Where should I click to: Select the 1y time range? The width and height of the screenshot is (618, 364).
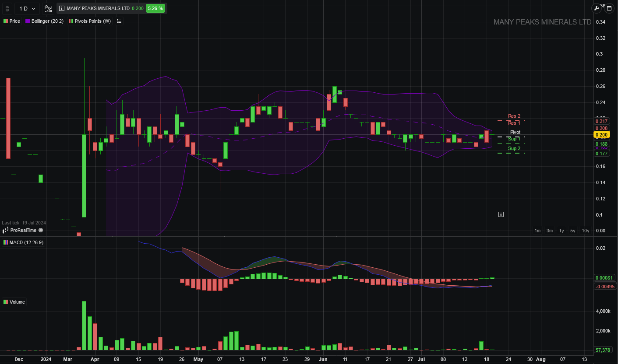point(561,231)
